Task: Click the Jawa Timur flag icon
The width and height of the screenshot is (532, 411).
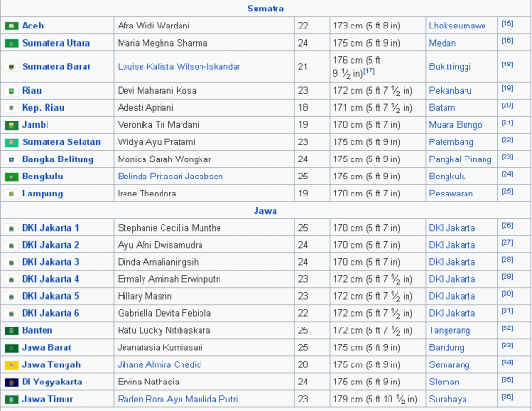Action: (11, 400)
